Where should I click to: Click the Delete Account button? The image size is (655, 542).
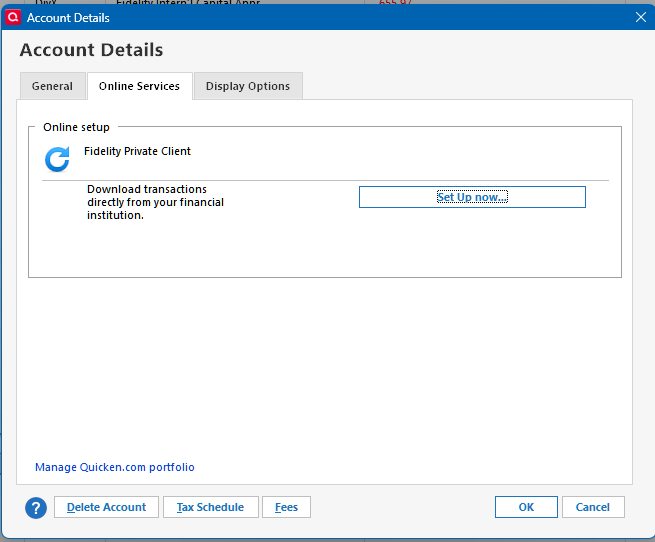click(x=107, y=507)
